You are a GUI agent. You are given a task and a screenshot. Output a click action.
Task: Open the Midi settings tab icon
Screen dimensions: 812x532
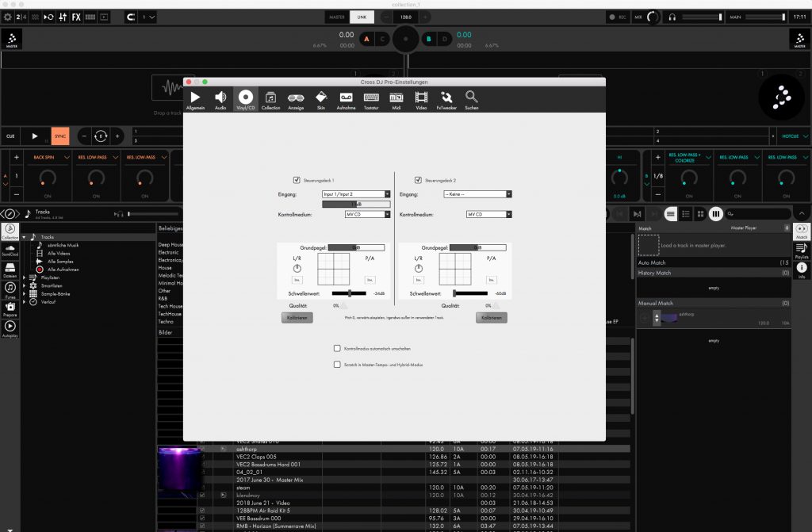click(396, 97)
